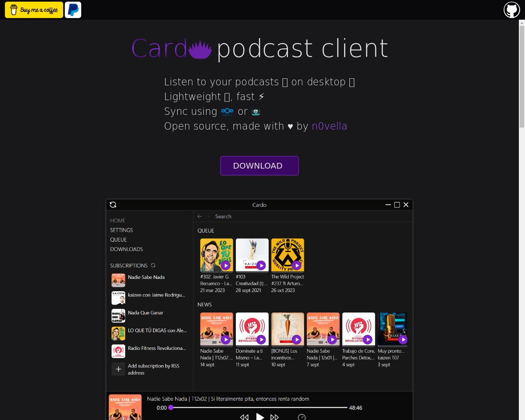Click the playback progress slider handle
525x420 pixels.
(171, 407)
